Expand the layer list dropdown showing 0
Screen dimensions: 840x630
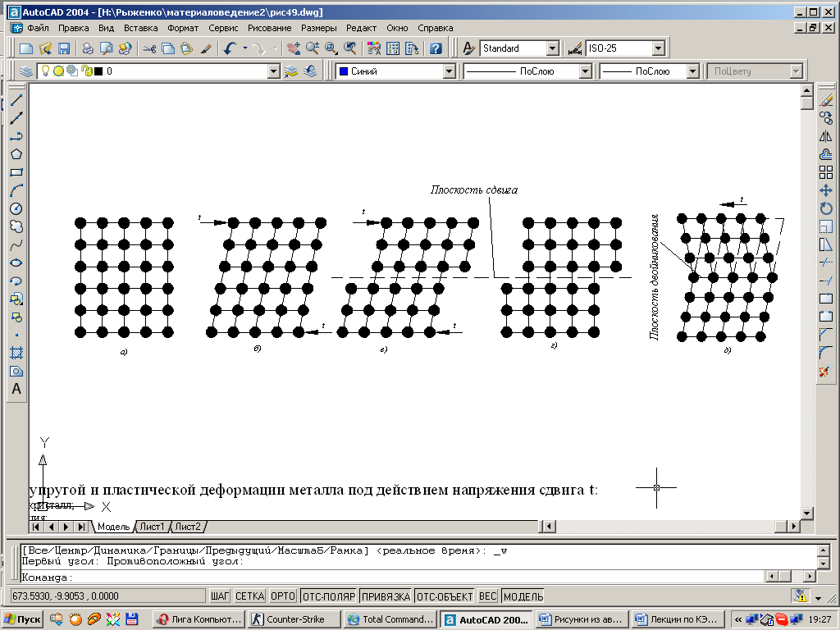pos(274,71)
